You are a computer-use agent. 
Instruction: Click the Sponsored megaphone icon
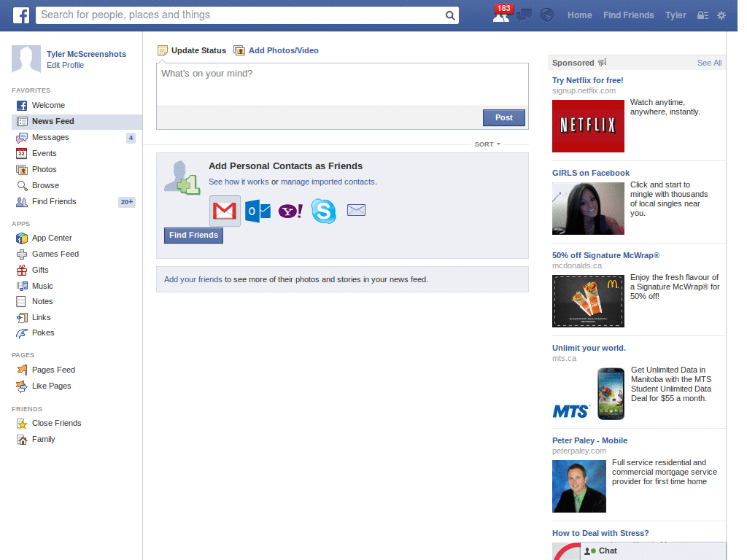click(x=602, y=63)
